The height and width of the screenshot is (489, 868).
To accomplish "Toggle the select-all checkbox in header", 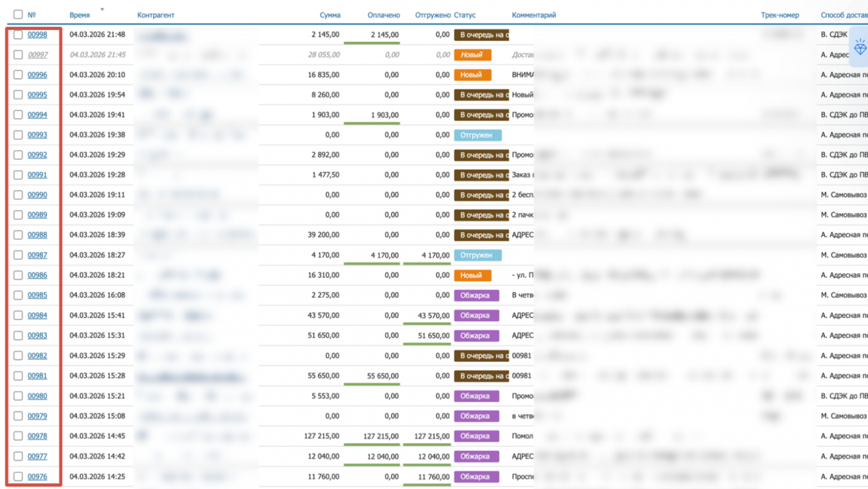I will point(18,14).
